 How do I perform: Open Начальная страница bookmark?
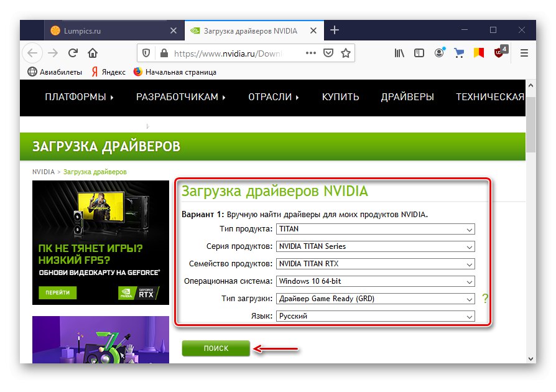coord(175,72)
